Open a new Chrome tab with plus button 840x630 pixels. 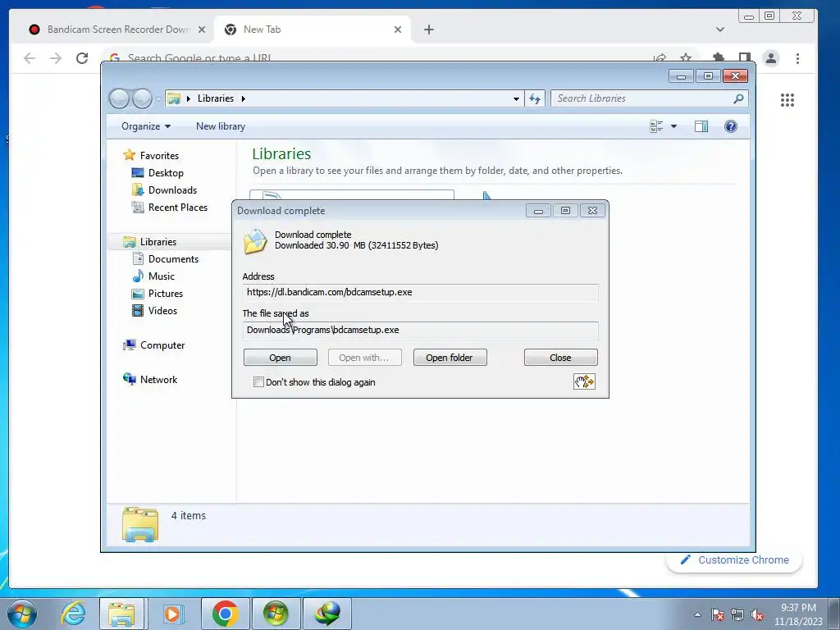(x=428, y=30)
